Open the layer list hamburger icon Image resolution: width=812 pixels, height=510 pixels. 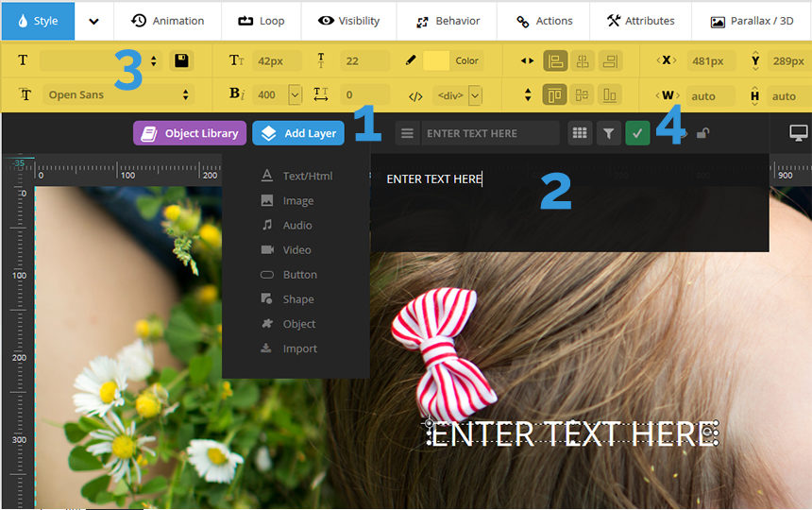pyautogui.click(x=408, y=133)
